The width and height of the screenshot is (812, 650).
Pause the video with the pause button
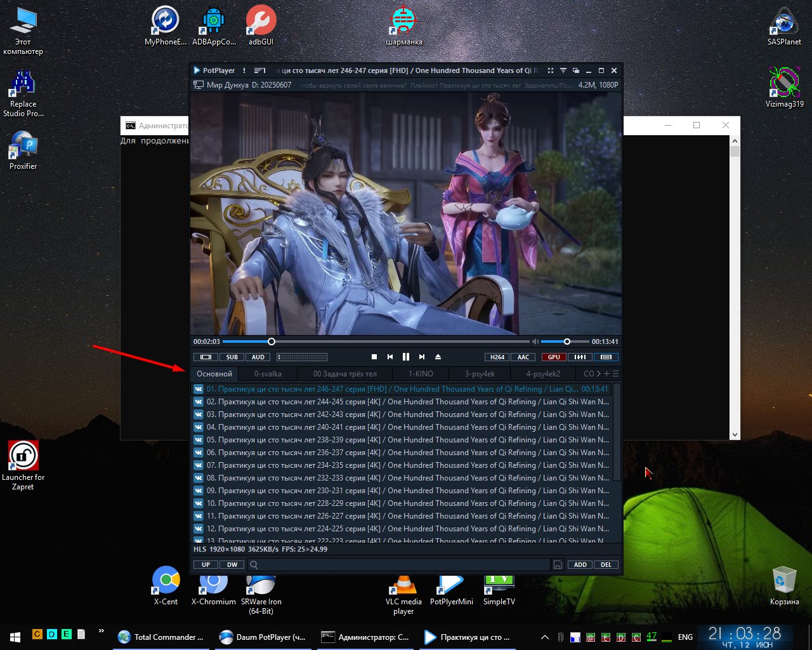(406, 357)
